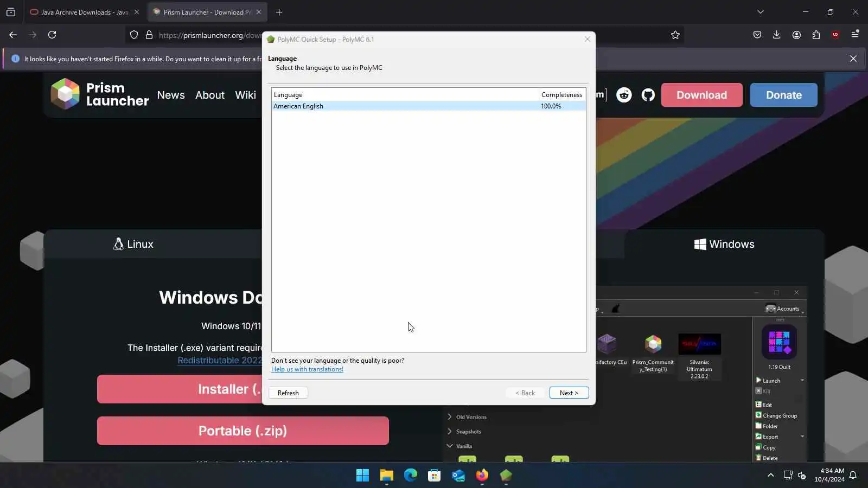Open the new tab plus button

click(279, 12)
